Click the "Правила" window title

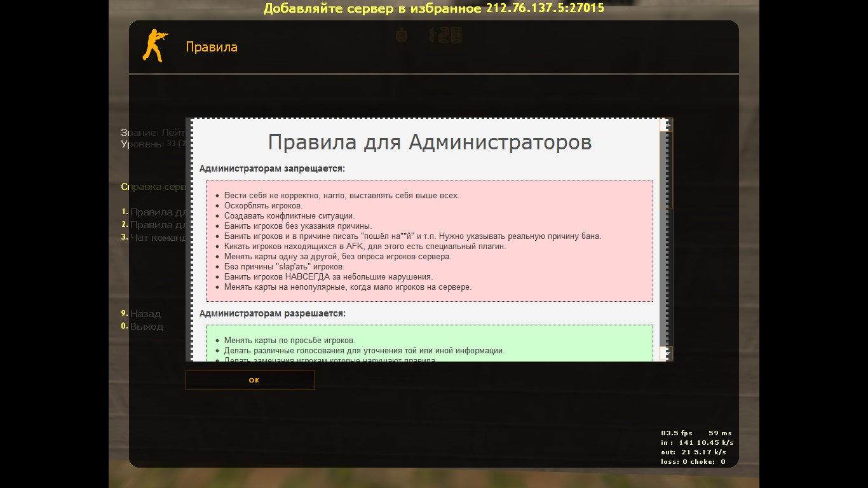(x=212, y=47)
